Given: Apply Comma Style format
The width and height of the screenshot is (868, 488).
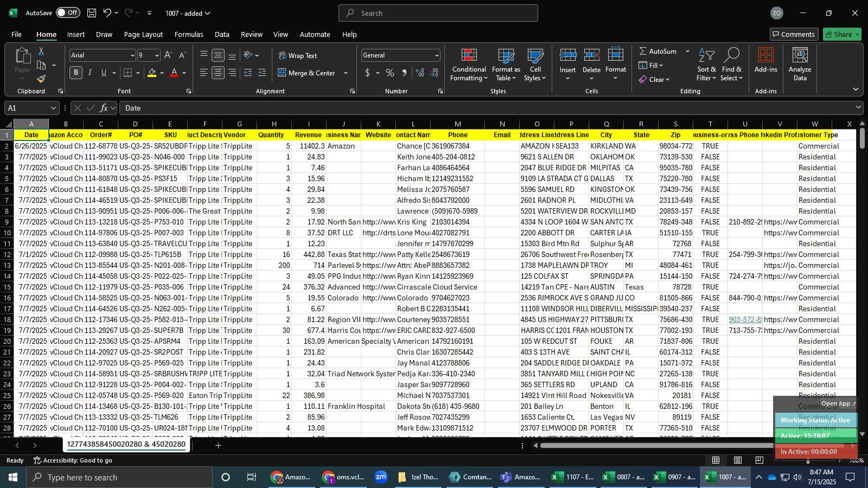Looking at the screenshot, I should tap(404, 73).
